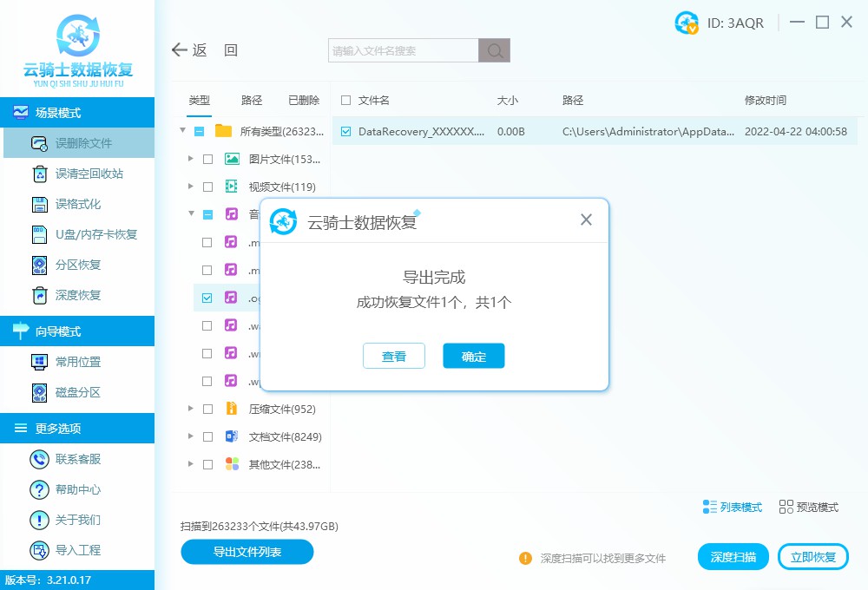Click the search magnifier icon

494,50
